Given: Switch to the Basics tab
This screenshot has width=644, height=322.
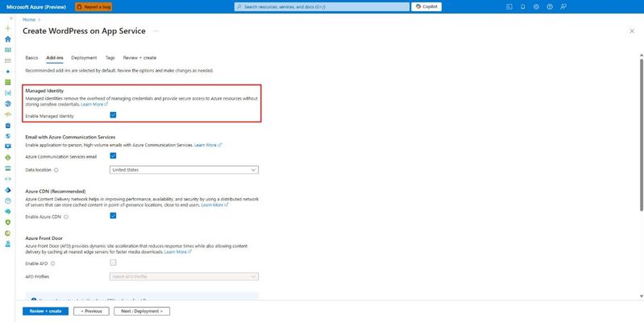Looking at the screenshot, I should [x=31, y=58].
